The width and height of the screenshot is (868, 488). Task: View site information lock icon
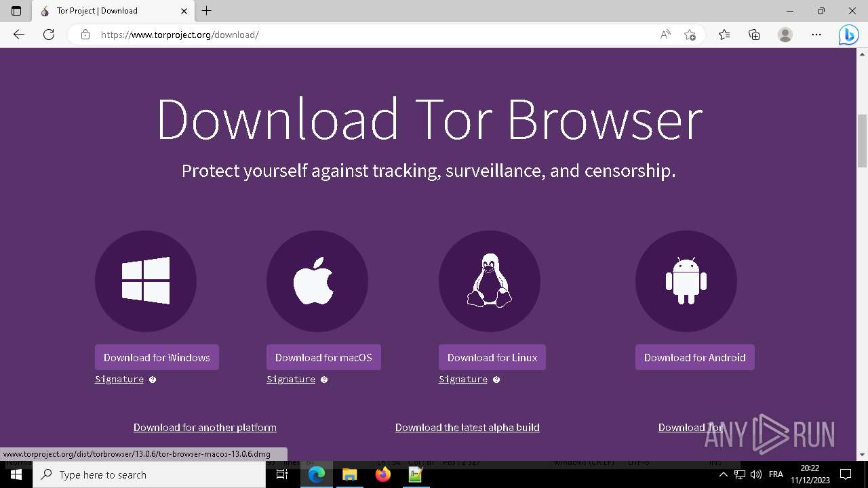pos(85,35)
